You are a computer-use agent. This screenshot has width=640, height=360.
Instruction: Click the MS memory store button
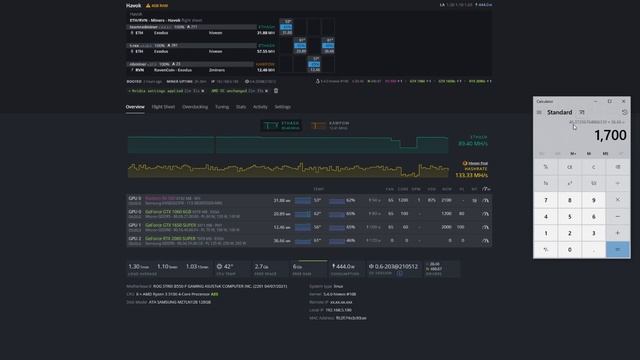605,153
